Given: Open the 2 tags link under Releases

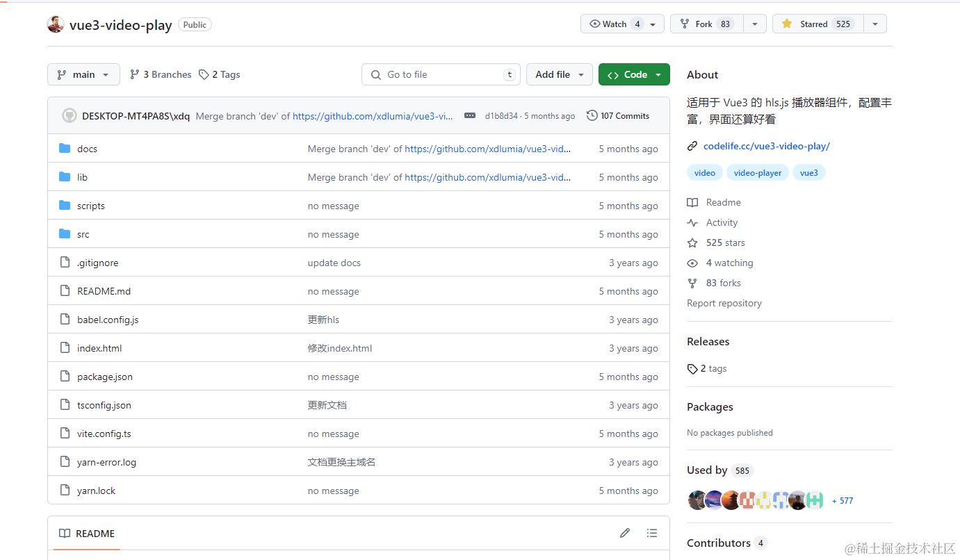Looking at the screenshot, I should click(x=707, y=368).
